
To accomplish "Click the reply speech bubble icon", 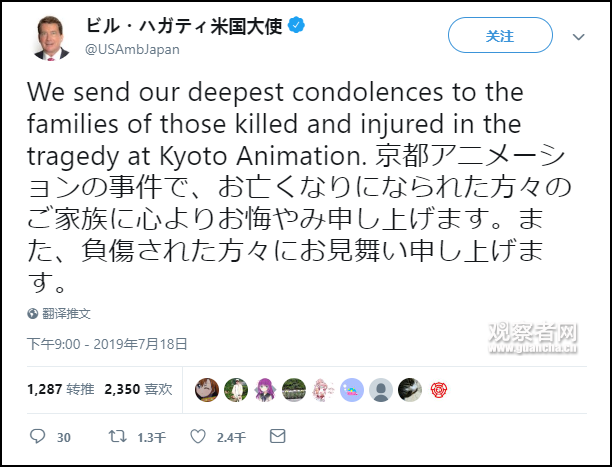I will pos(38,437).
